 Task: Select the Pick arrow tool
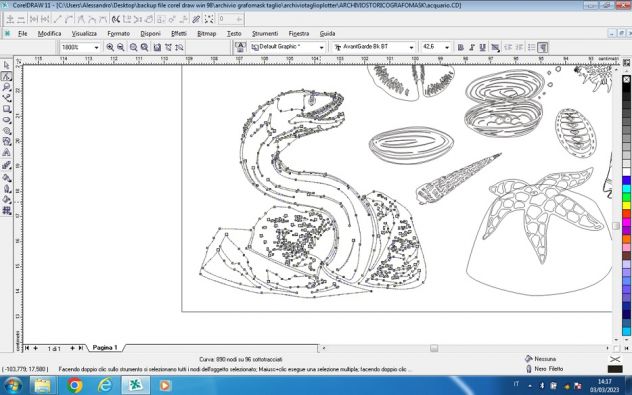click(6, 65)
